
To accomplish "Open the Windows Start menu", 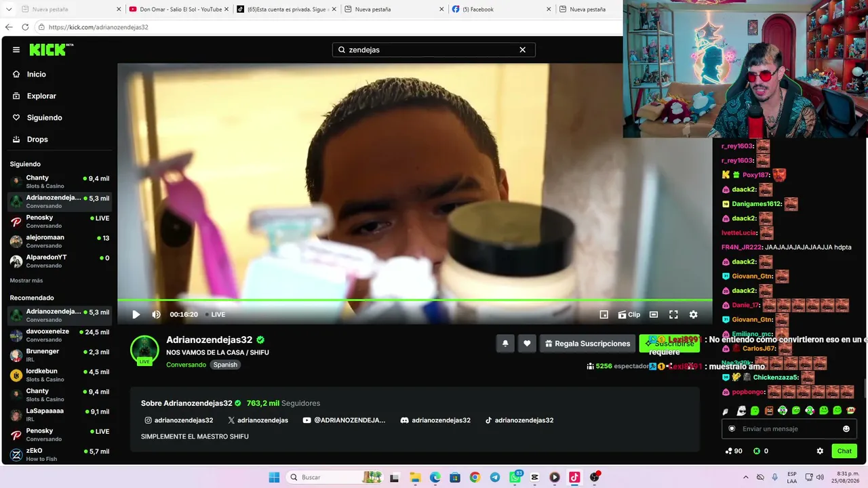I will pyautogui.click(x=274, y=477).
